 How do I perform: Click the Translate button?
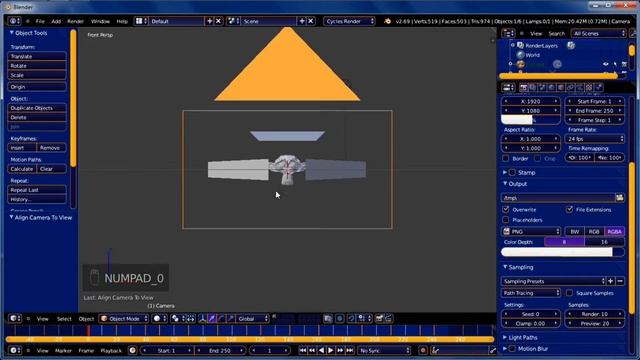(x=37, y=56)
